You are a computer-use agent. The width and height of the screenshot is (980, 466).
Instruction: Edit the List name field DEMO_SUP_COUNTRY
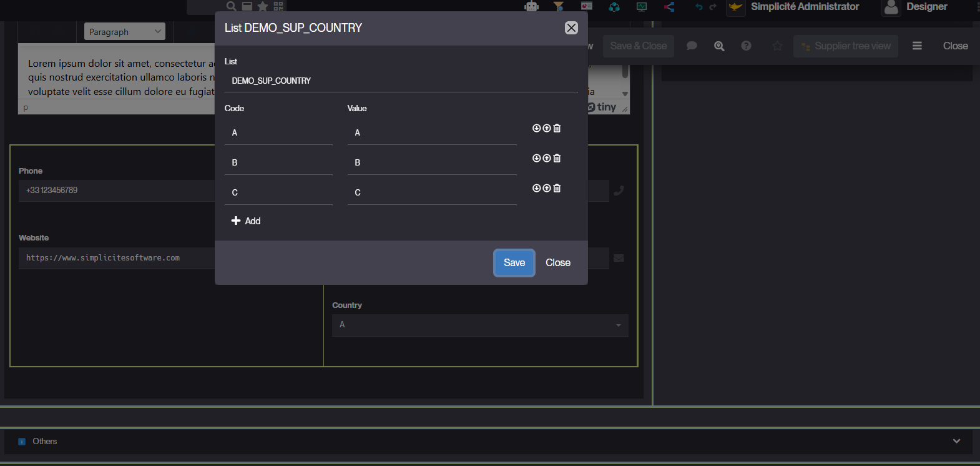click(401, 81)
